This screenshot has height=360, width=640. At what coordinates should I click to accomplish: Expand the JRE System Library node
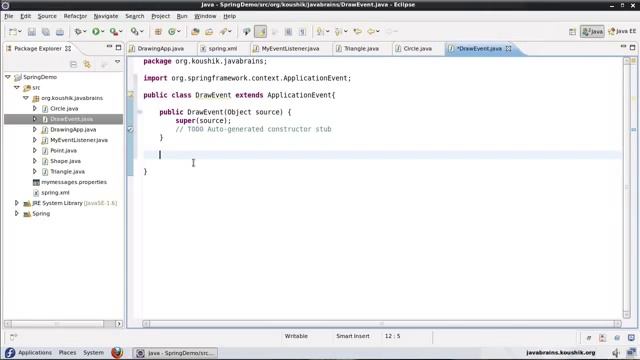[x=17, y=203]
